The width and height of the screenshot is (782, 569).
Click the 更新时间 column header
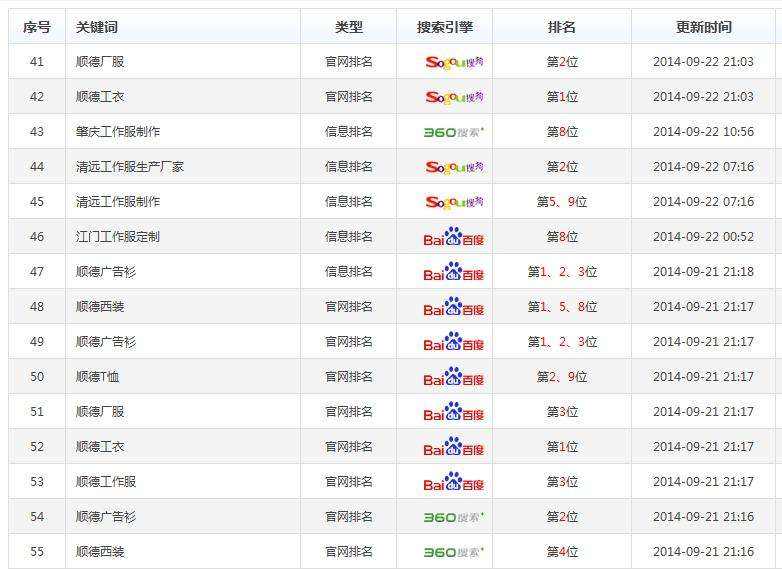[x=704, y=27]
